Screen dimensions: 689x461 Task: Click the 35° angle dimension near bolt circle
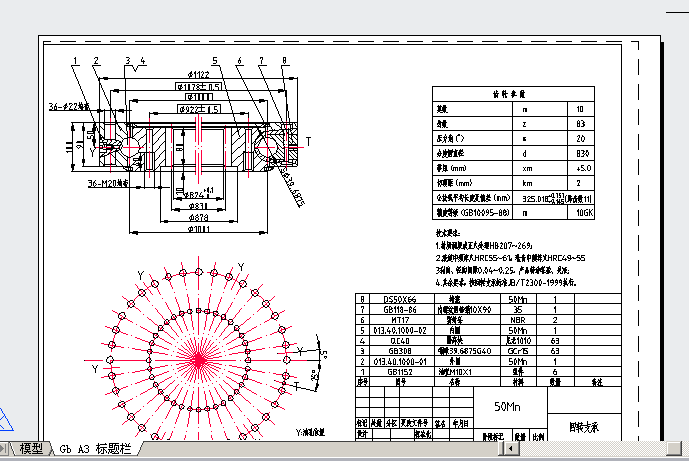click(315, 376)
